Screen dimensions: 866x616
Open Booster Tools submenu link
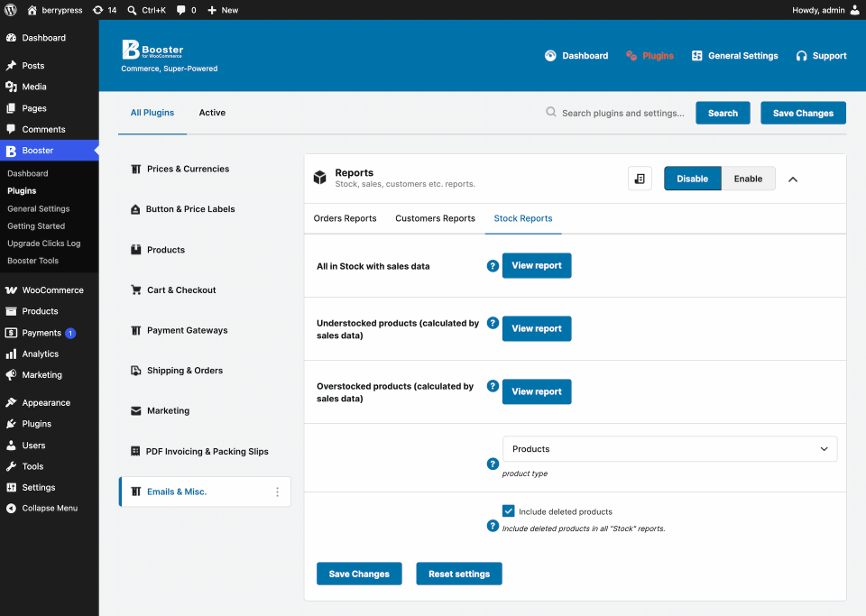pos(32,261)
